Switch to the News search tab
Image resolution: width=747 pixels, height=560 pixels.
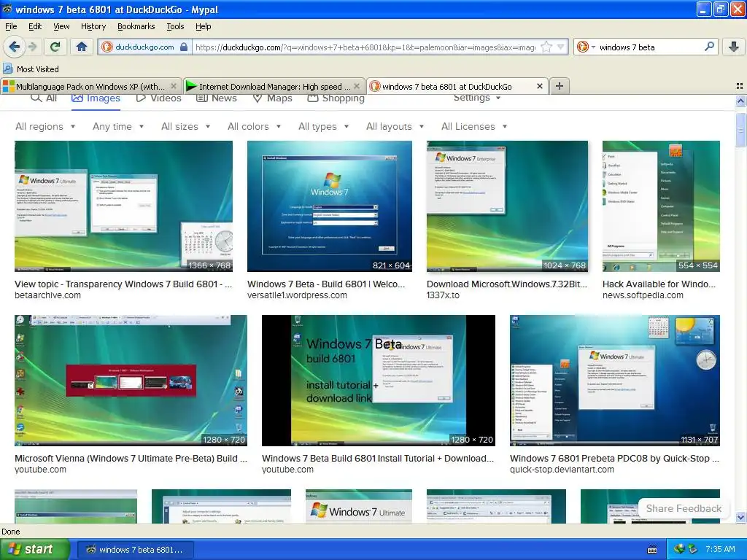(x=216, y=98)
